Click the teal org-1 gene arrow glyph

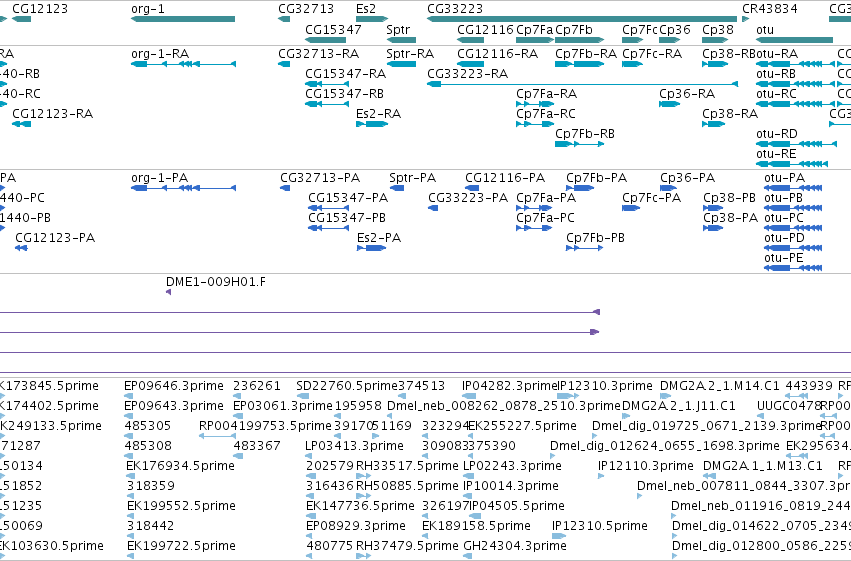click(x=183, y=19)
